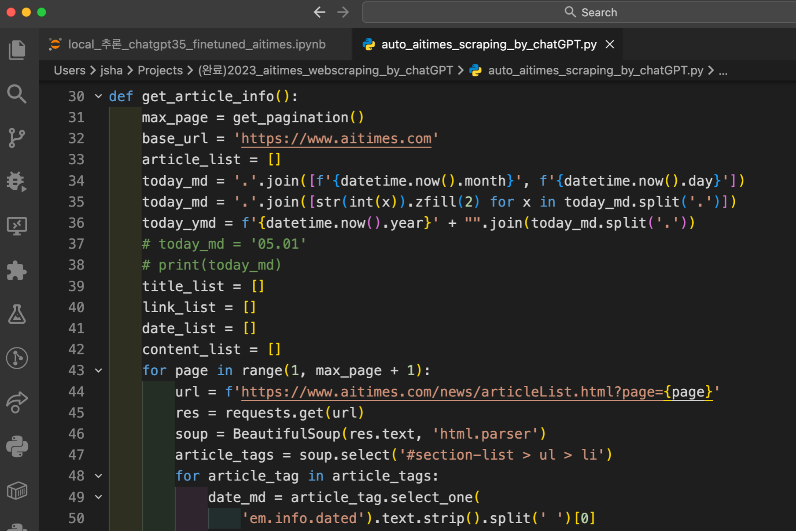The width and height of the screenshot is (796, 532).
Task: Click the Python file icon in the active tab
Action: pyautogui.click(x=369, y=44)
